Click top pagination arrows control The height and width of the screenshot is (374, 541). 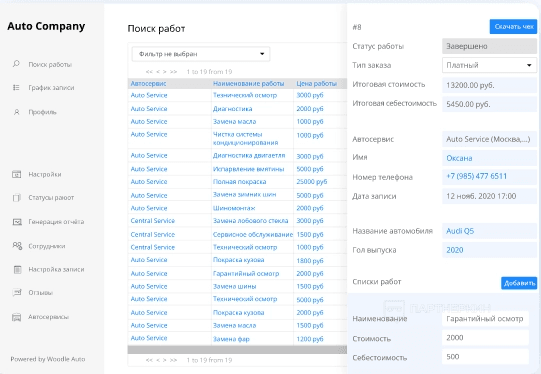161,72
